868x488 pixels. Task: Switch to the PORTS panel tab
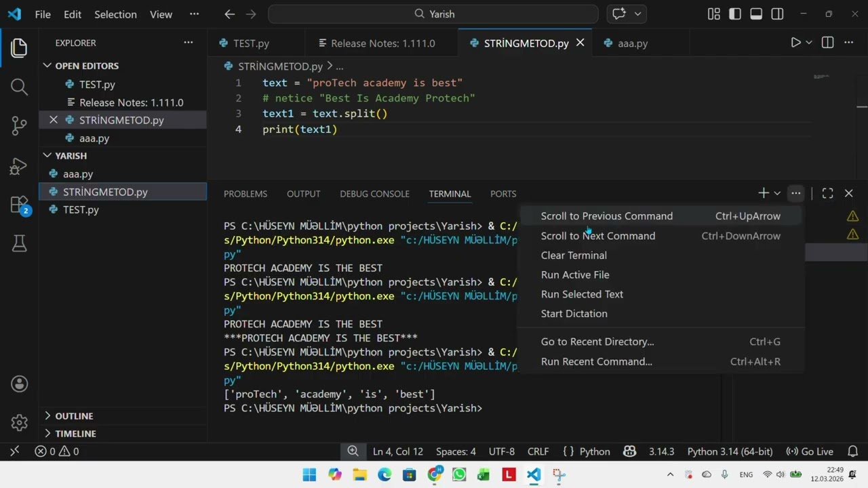tap(503, 194)
